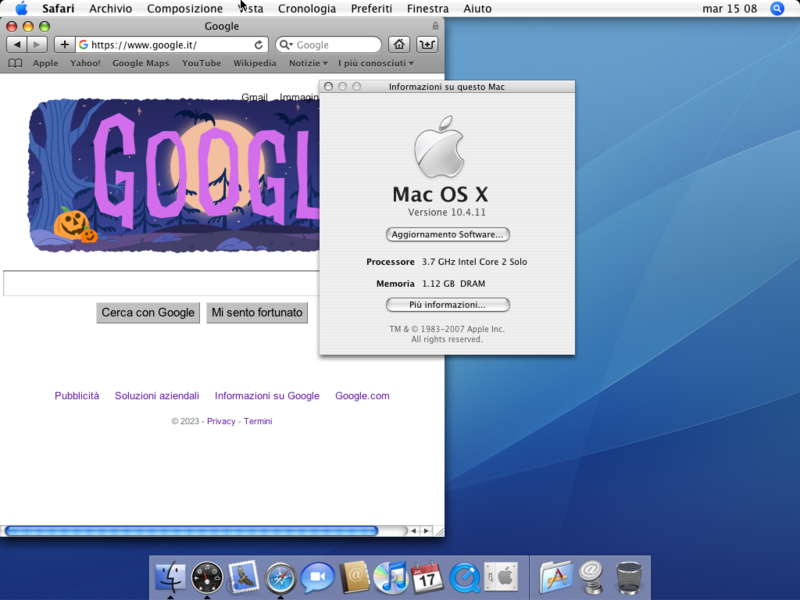Image resolution: width=800 pixels, height=600 pixels.
Task: Open the Cronologia menu
Action: coord(307,9)
